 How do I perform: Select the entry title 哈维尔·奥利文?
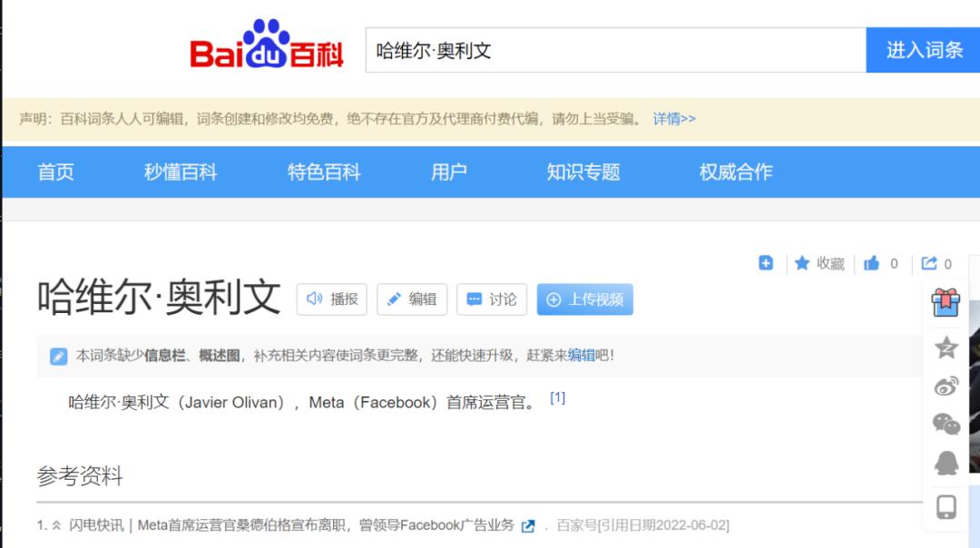click(x=159, y=298)
